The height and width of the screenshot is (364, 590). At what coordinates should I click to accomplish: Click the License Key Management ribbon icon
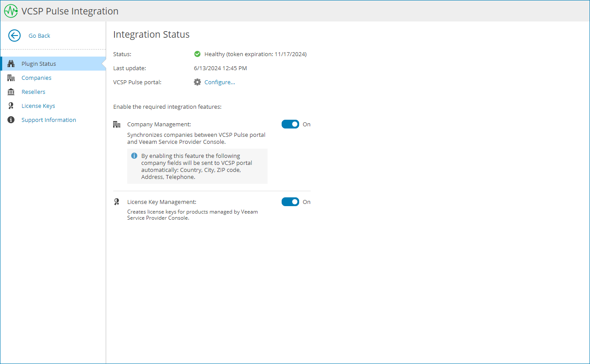[117, 202]
